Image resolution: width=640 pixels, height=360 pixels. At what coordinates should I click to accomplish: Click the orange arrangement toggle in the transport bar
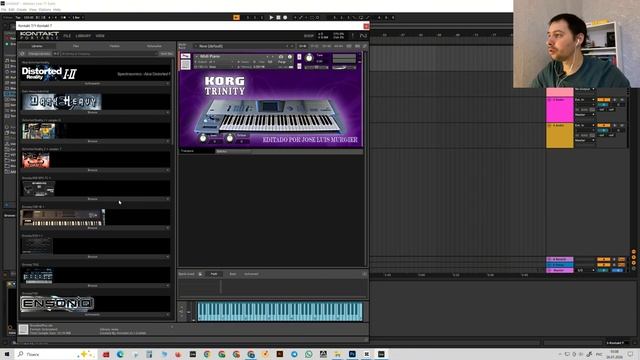(x=236, y=18)
